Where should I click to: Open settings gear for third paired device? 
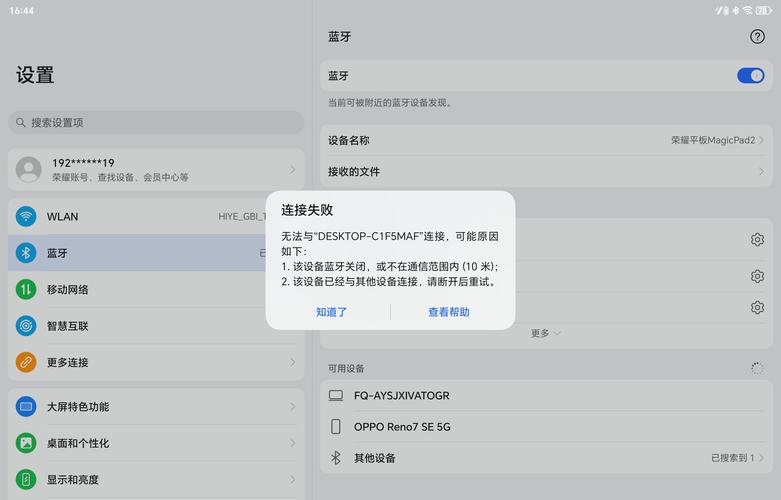click(x=757, y=308)
